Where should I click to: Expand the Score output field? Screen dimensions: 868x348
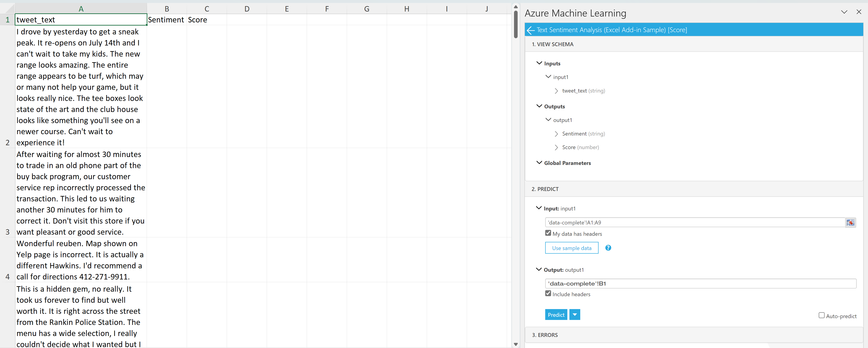point(556,147)
